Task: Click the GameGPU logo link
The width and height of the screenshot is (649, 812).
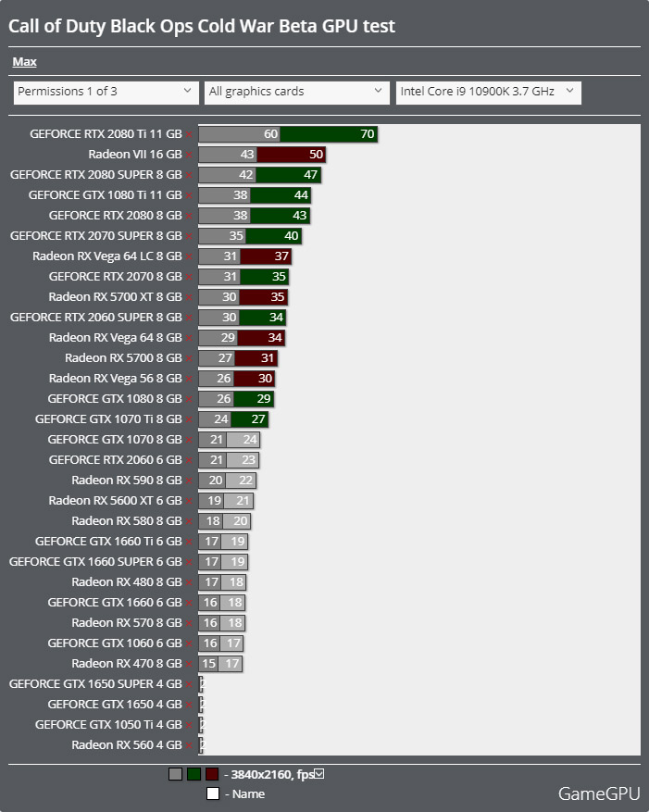Action: [599, 793]
